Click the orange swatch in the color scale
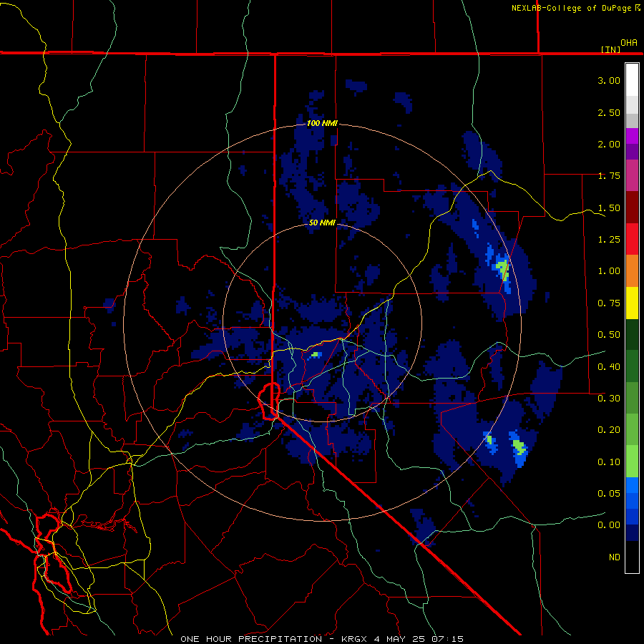644x644 pixels. (x=632, y=271)
